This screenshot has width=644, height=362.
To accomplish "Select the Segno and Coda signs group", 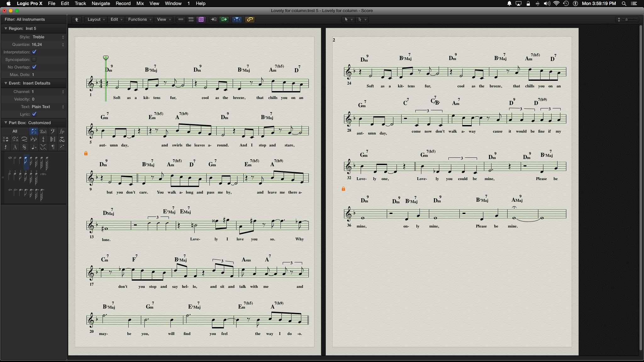I will (24, 147).
